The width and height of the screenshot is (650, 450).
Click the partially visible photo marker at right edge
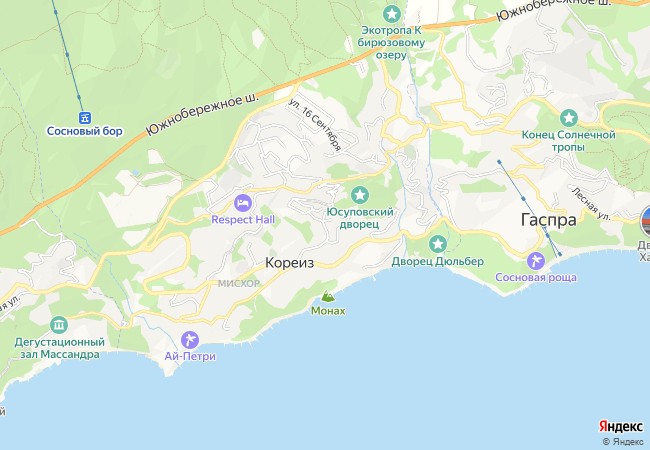tap(645, 222)
